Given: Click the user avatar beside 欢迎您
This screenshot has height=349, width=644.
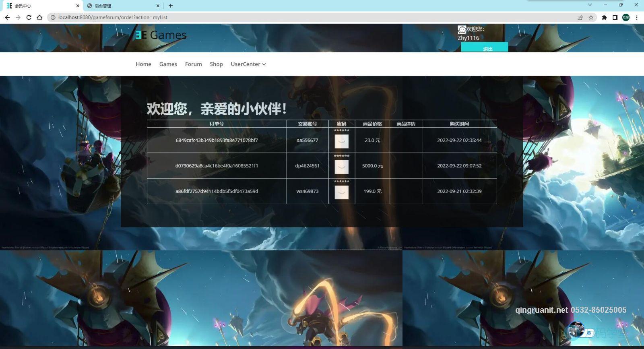Looking at the screenshot, I should 462,29.
